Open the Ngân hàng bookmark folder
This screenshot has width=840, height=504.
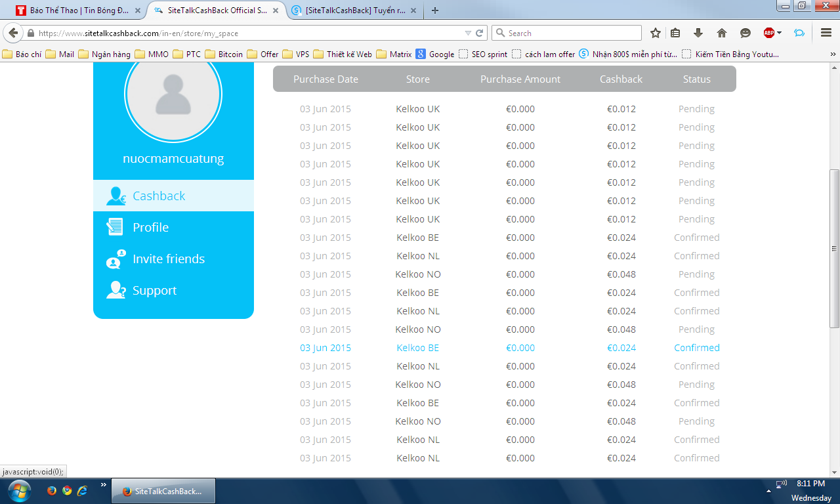tap(104, 54)
